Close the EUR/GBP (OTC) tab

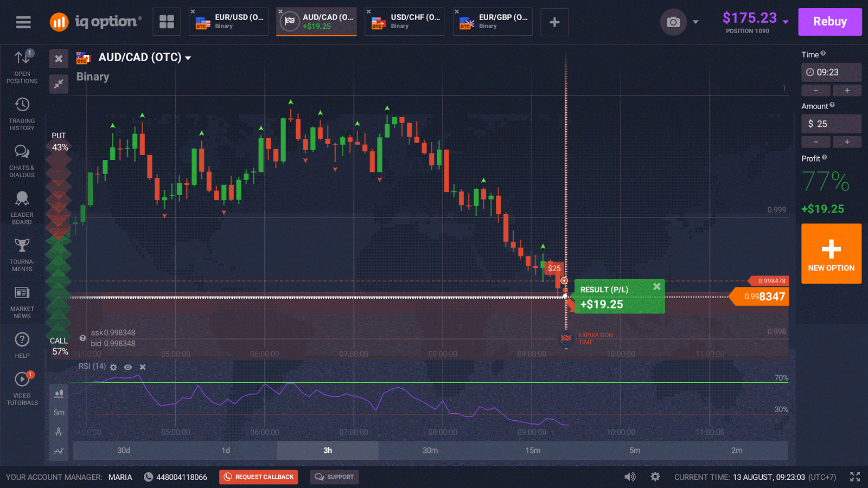[457, 11]
